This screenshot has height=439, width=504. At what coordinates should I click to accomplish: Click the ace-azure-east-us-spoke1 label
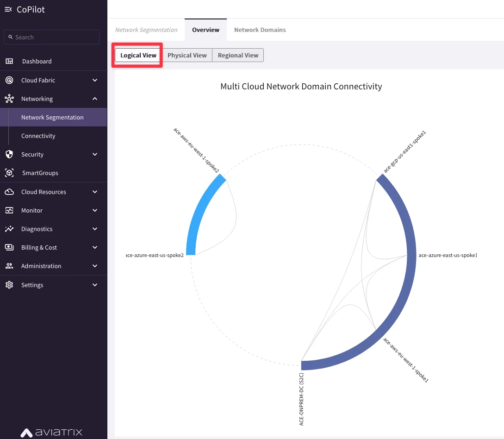[x=448, y=255]
